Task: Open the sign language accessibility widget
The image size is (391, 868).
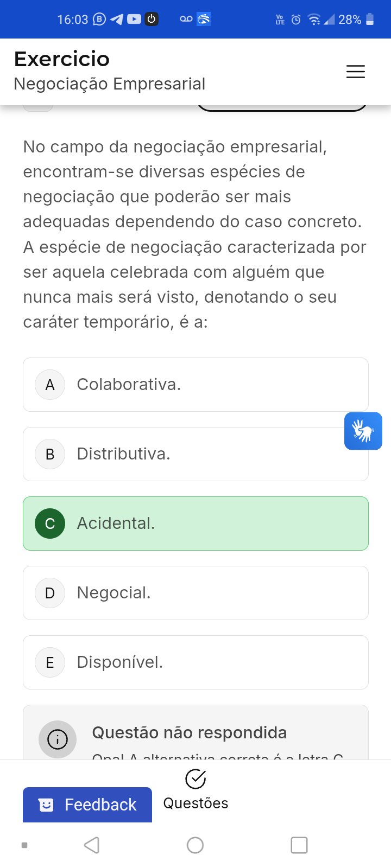Action: [363, 431]
